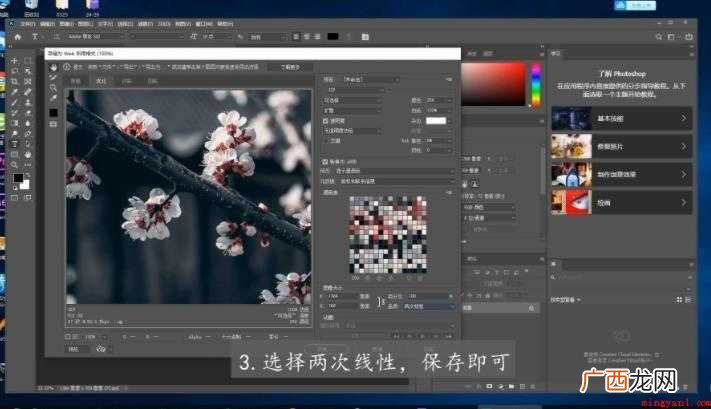Open the preset dropdown in dialog
The height and width of the screenshot is (409, 711).
coord(371,79)
